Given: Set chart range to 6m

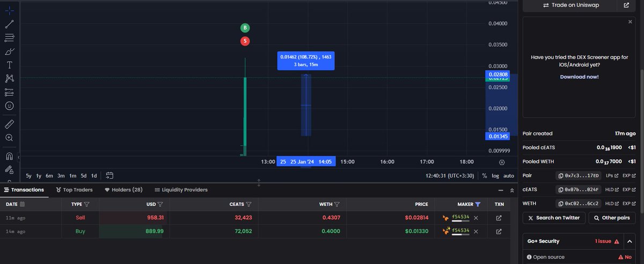Looking at the screenshot, I should pyautogui.click(x=49, y=175).
